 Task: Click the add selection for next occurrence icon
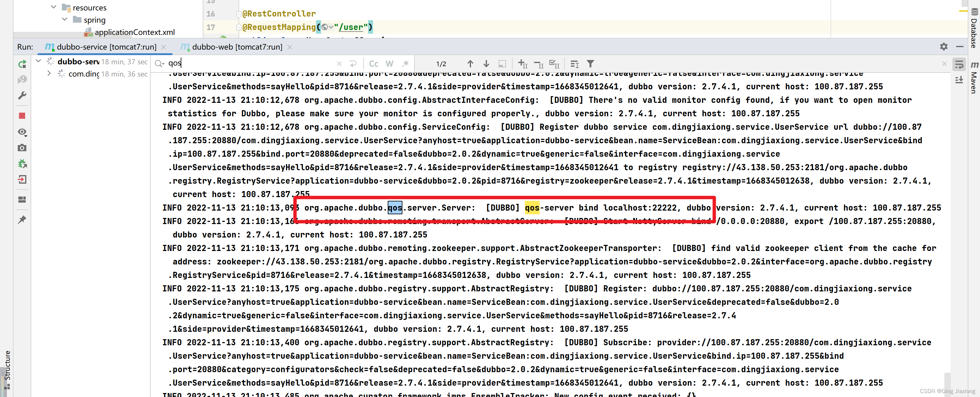[522, 64]
